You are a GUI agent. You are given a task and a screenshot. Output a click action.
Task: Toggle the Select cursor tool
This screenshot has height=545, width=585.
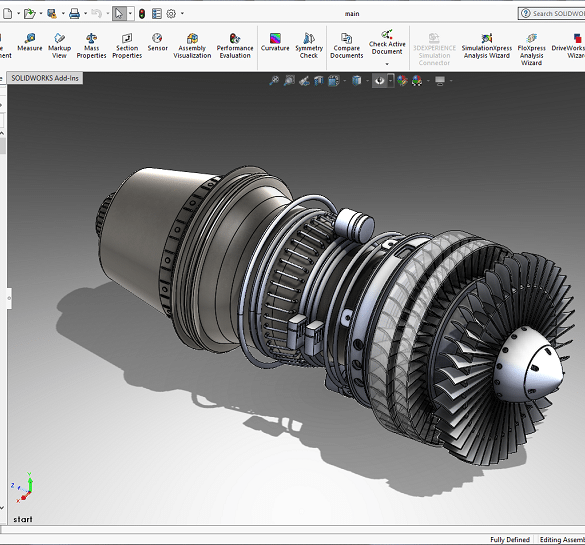pos(119,14)
